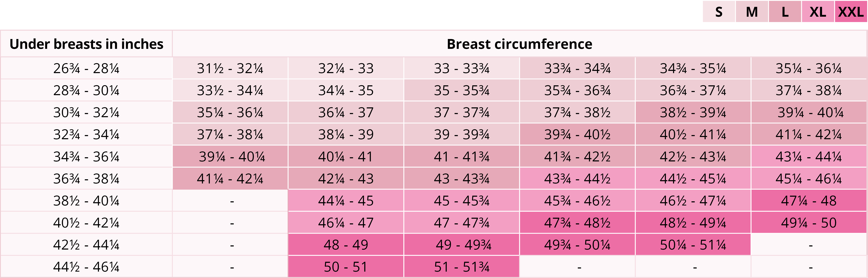Select the 38½ - 40¼ under-breast row label

(86, 201)
